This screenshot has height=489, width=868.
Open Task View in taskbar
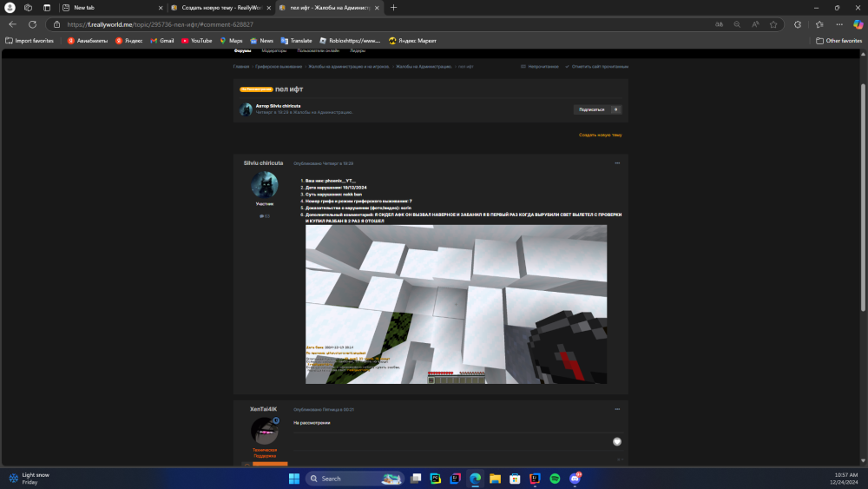(x=416, y=479)
